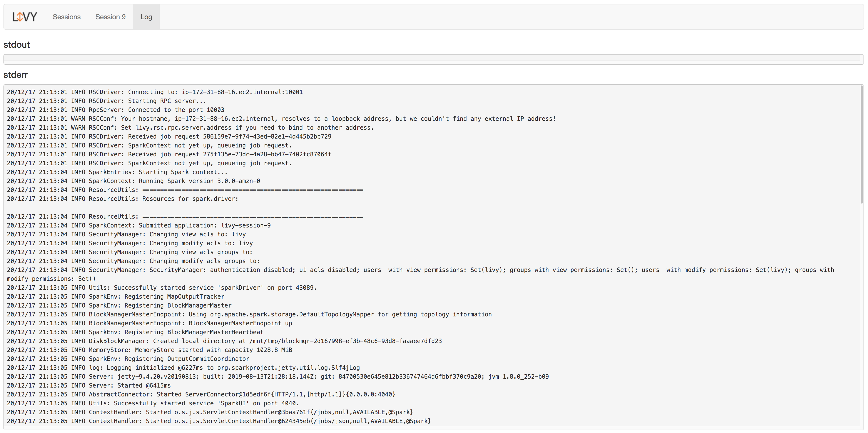Go to Session 9 in navbar

(110, 17)
